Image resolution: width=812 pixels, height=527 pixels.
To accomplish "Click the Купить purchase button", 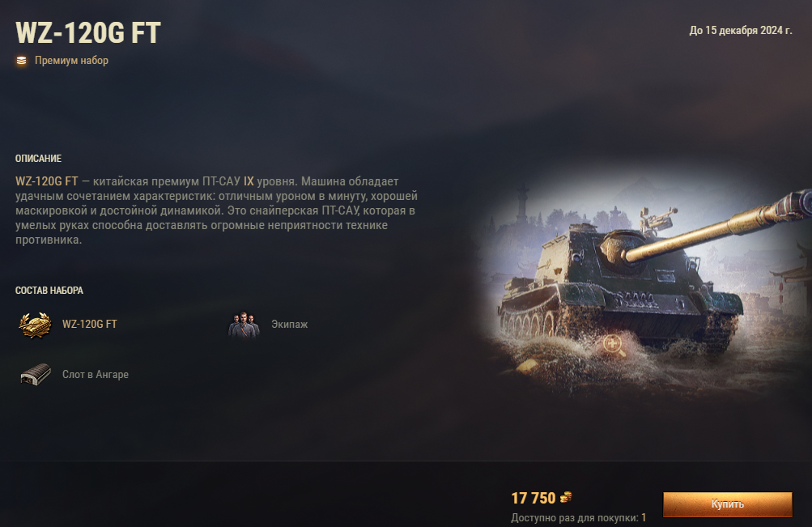I will point(728,504).
